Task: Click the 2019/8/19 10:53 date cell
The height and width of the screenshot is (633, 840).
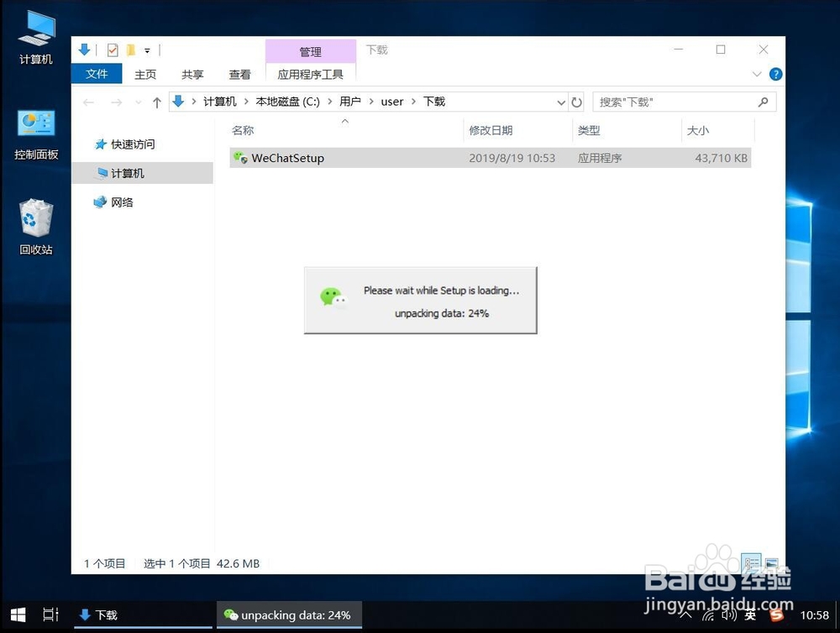Action: pos(512,158)
